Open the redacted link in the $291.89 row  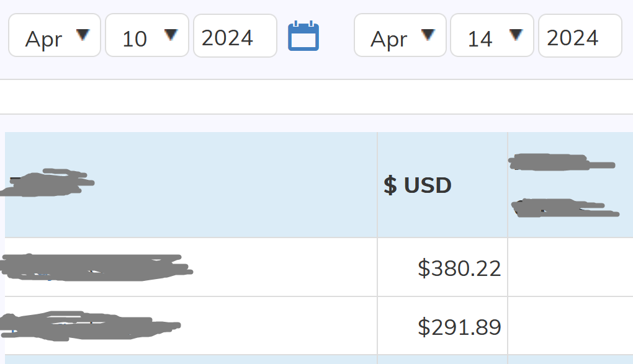click(x=89, y=326)
